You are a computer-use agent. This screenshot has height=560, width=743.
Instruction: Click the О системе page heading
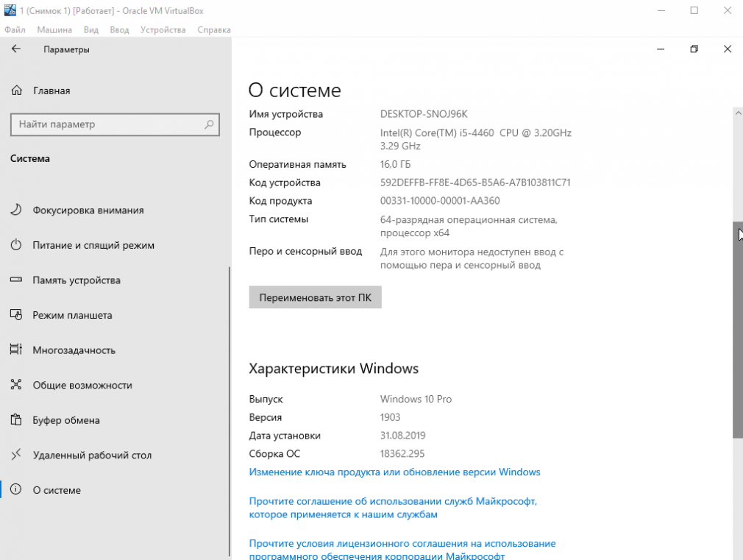295,90
